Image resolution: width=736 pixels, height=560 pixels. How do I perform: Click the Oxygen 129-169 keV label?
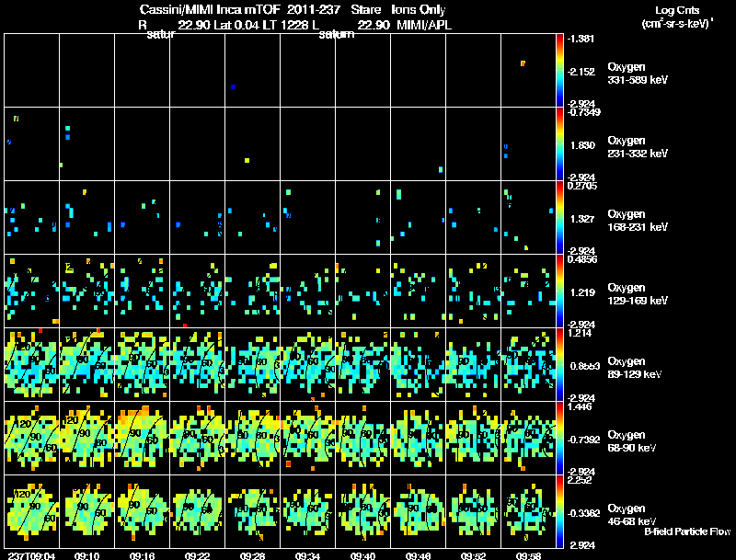pos(638,294)
